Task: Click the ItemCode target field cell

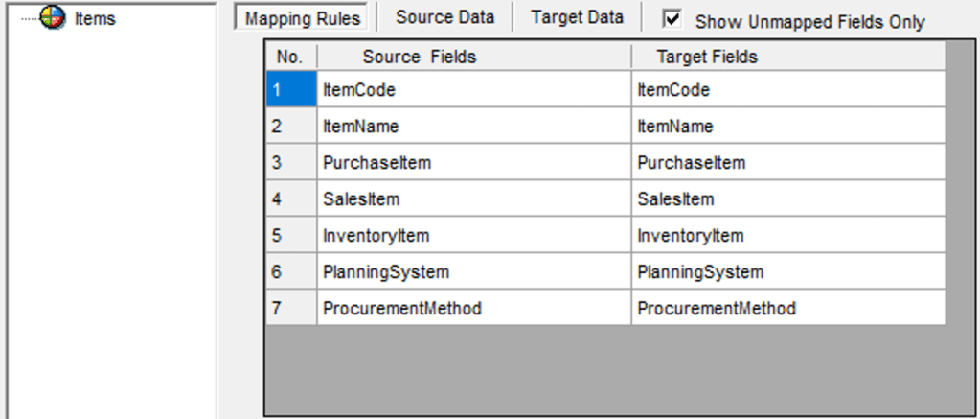Action: tap(787, 90)
